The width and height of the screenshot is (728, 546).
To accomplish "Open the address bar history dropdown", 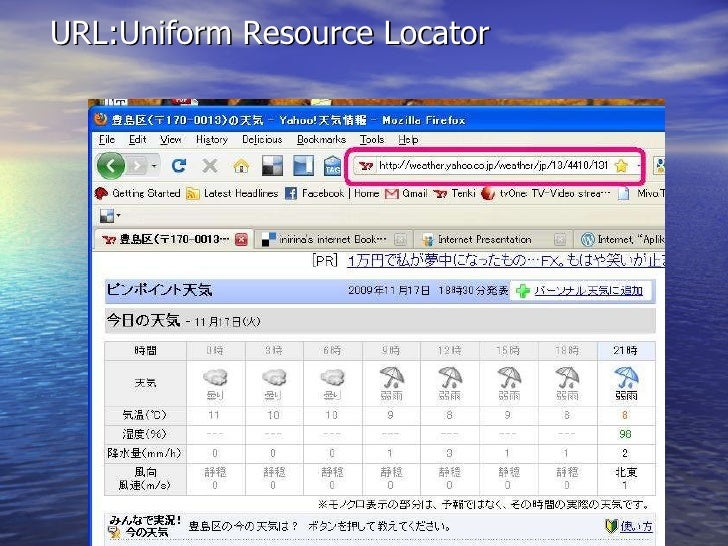I will pyautogui.click(x=638, y=166).
